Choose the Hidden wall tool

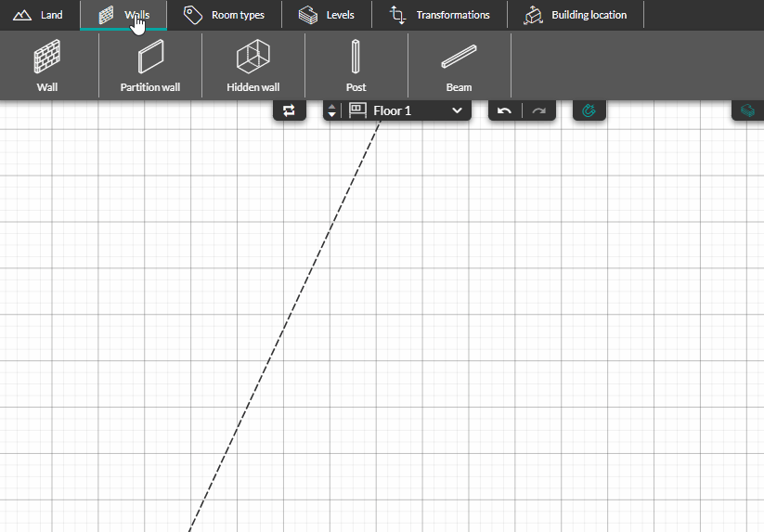click(253, 66)
